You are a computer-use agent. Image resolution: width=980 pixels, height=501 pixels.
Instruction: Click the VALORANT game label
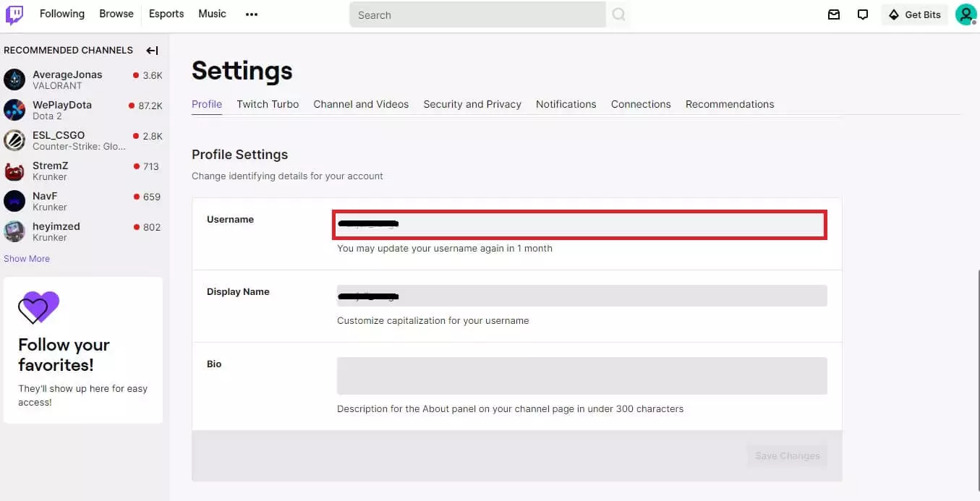pos(57,86)
